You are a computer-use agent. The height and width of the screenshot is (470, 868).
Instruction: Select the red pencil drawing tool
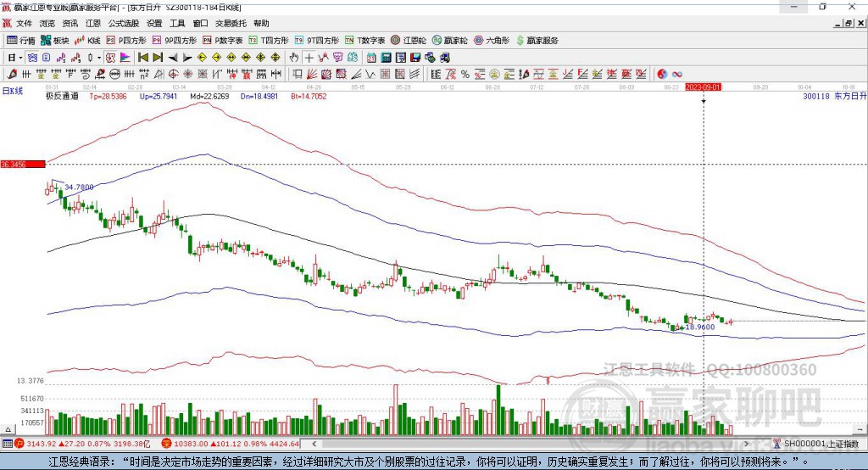[12, 74]
